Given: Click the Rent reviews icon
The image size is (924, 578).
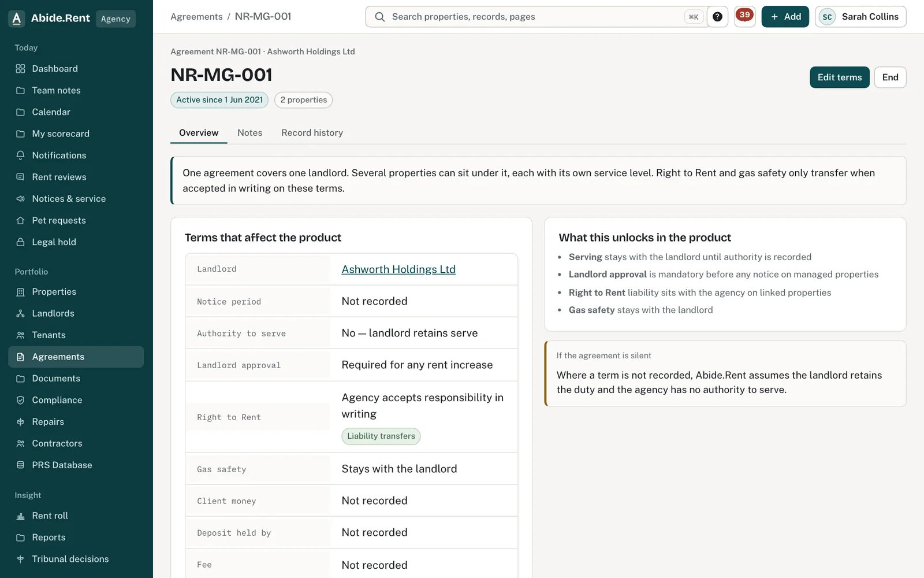Looking at the screenshot, I should (20, 177).
